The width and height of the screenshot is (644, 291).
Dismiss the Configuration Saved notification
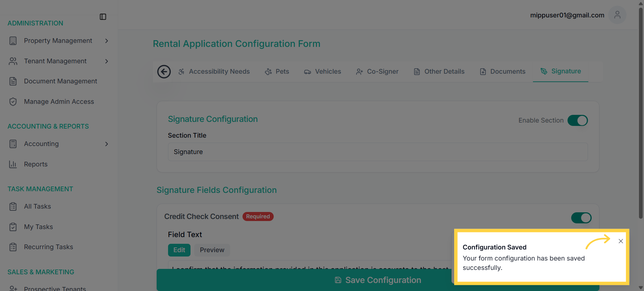621,241
